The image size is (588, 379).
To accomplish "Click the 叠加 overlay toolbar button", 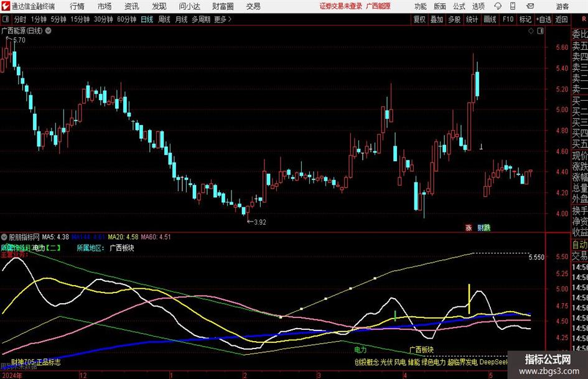I will tap(437, 19).
